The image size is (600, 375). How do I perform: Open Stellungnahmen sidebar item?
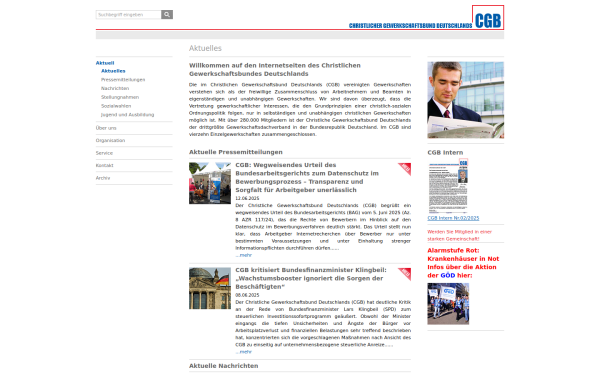pos(120,97)
